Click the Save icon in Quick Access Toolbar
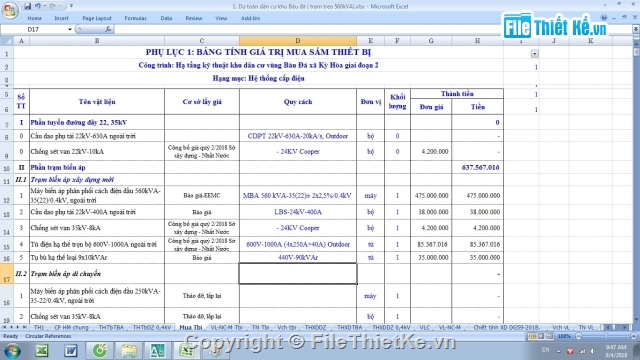The width and height of the screenshot is (640, 360). [27, 6]
